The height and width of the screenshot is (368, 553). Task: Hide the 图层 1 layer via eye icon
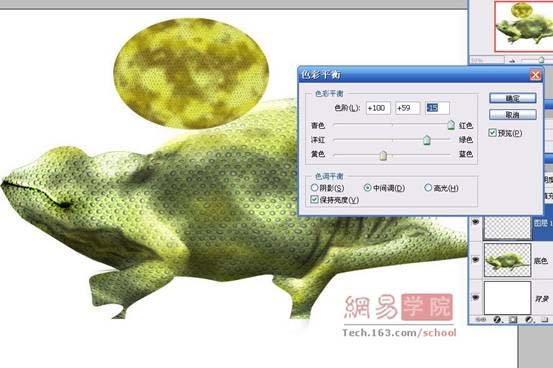tap(475, 222)
